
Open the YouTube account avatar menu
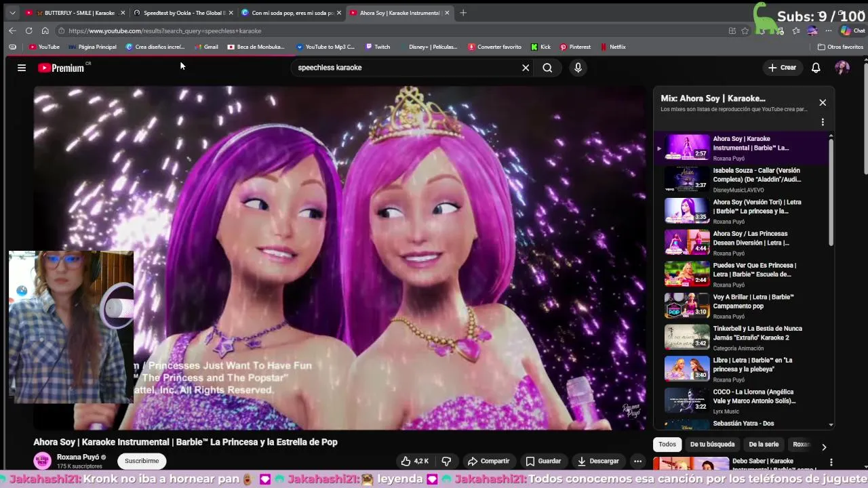842,68
